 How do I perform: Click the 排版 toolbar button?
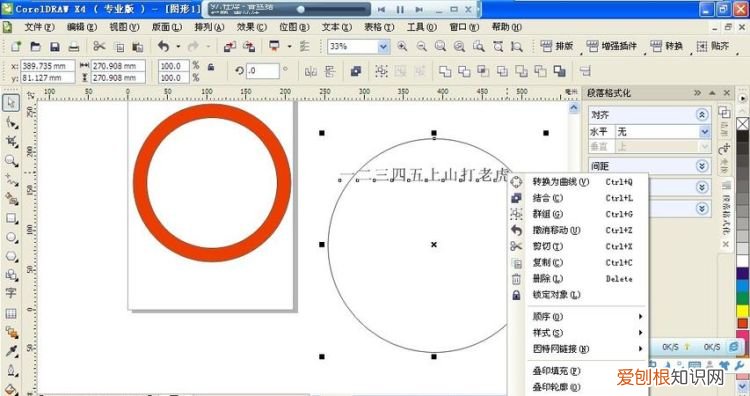coord(557,46)
